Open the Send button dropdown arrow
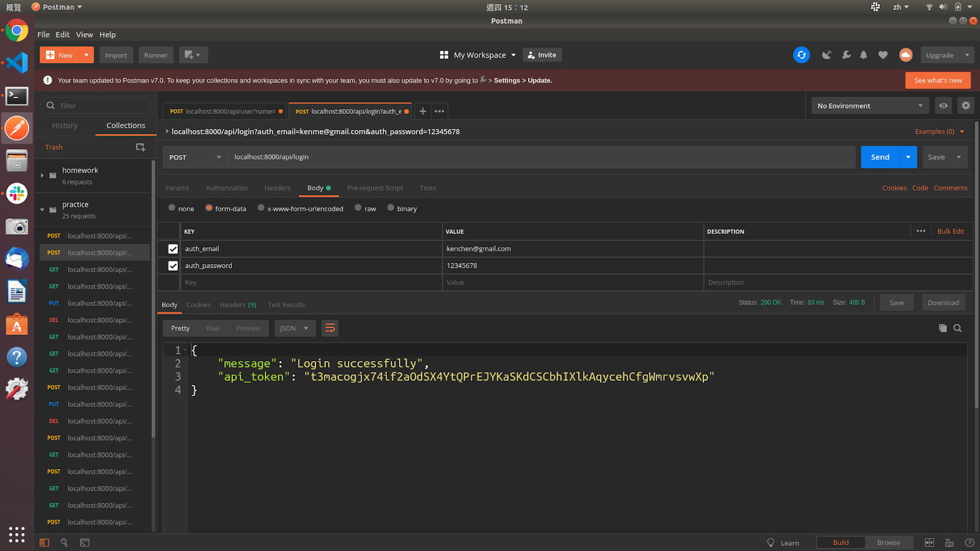 [908, 157]
